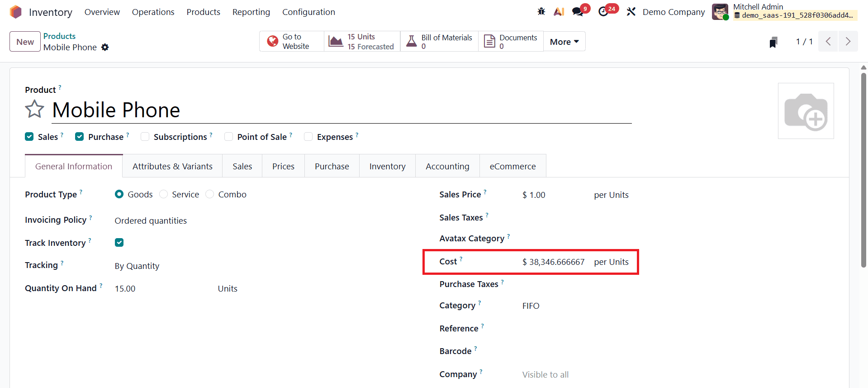Screen dimensions: 868x388
Task: Switch to the Inventory tab
Action: point(387,166)
